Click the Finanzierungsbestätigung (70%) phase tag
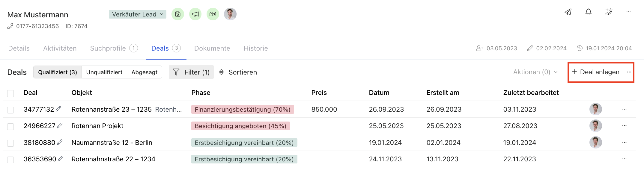Viewport: 644px width, 188px height. coord(242,110)
